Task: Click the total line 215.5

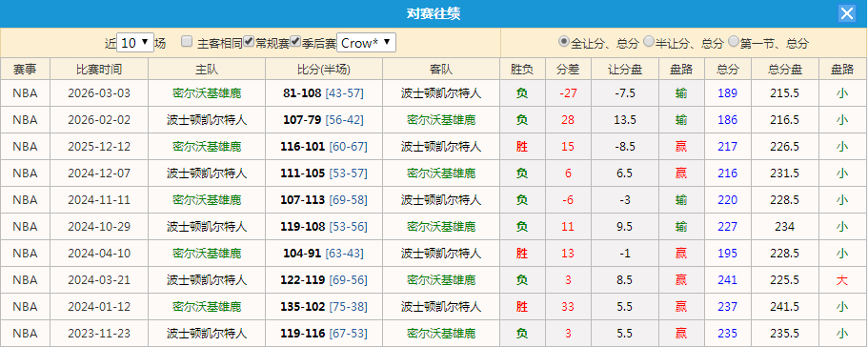Action: pyautogui.click(x=785, y=93)
